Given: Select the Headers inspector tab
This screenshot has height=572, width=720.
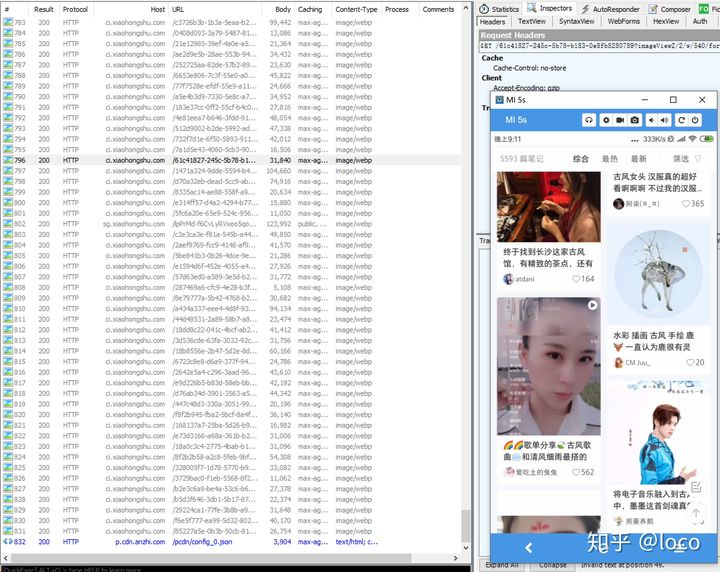Looking at the screenshot, I should tap(493, 22).
